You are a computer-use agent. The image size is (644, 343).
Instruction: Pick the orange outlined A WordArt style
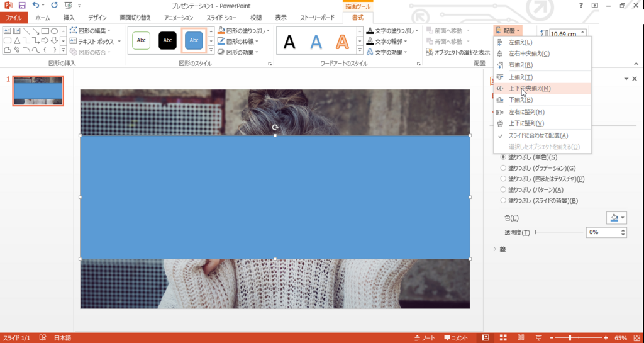tap(342, 42)
